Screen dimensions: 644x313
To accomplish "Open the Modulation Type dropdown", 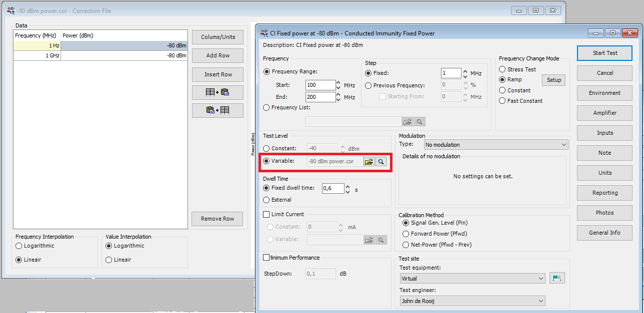I will tap(496, 145).
